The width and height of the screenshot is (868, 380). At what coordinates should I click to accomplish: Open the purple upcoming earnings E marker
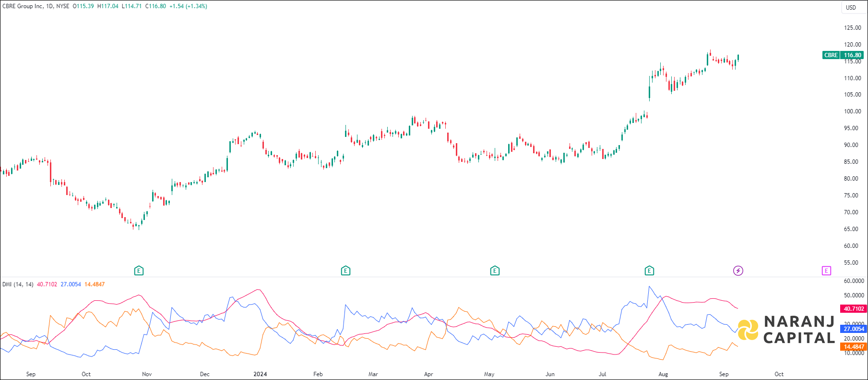(826, 271)
